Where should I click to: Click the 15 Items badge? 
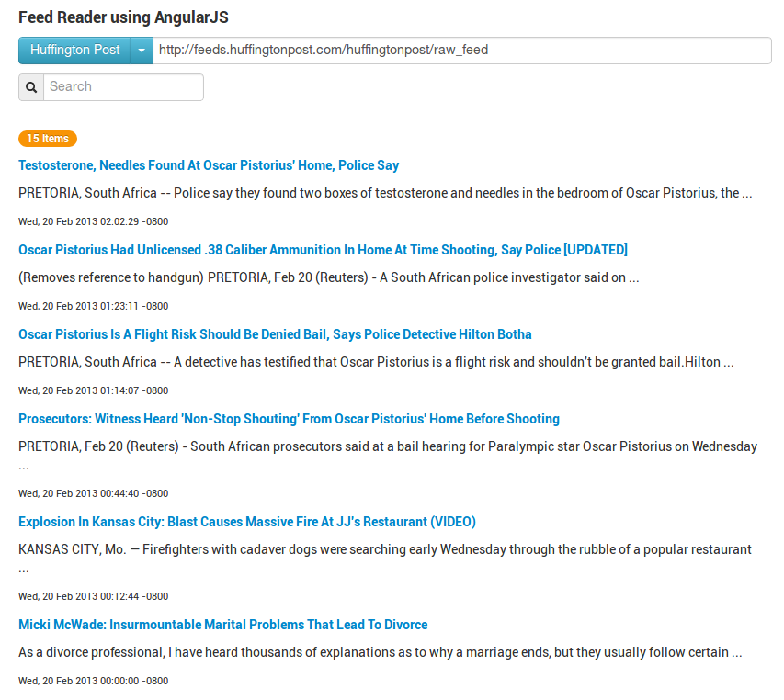48,139
